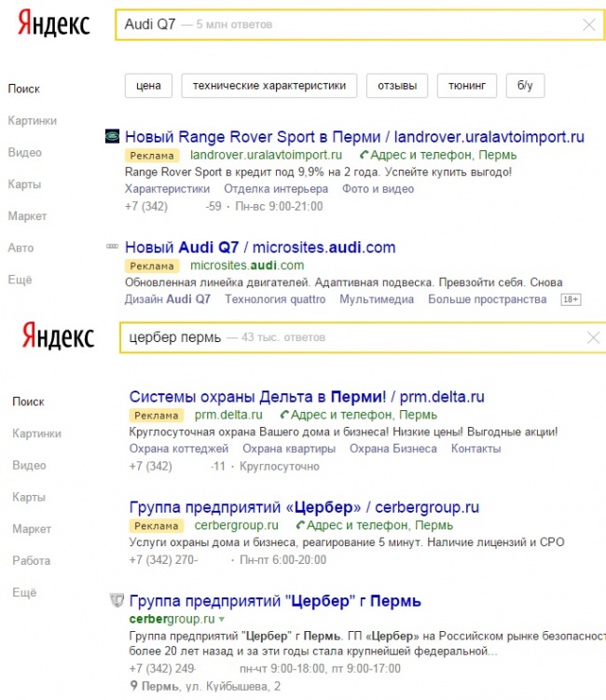Screen dimensions: 606x700
Task: Open the Отделка интерьера sitelink
Action: point(276,189)
